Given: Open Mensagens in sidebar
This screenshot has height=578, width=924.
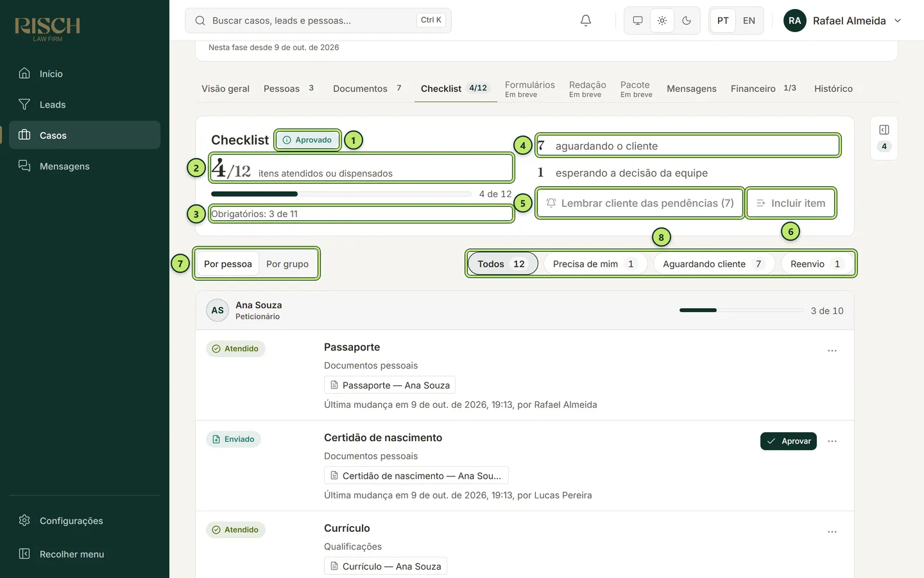Looking at the screenshot, I should pos(85,166).
